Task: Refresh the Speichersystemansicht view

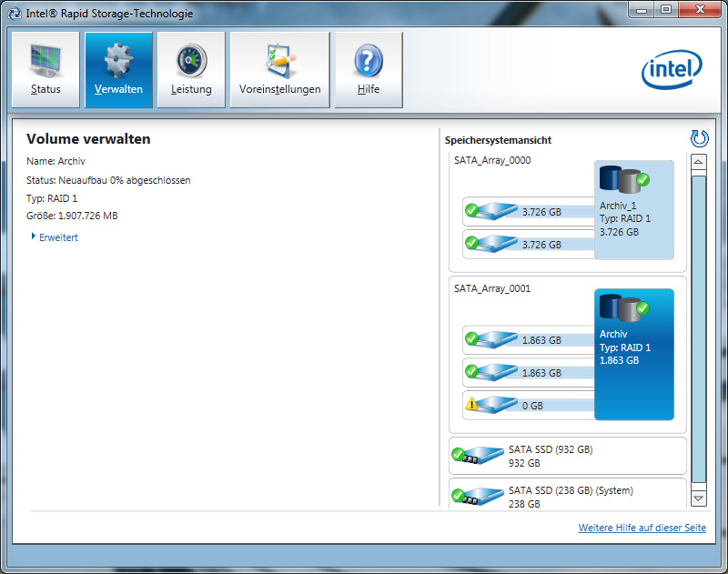Action: [x=699, y=138]
